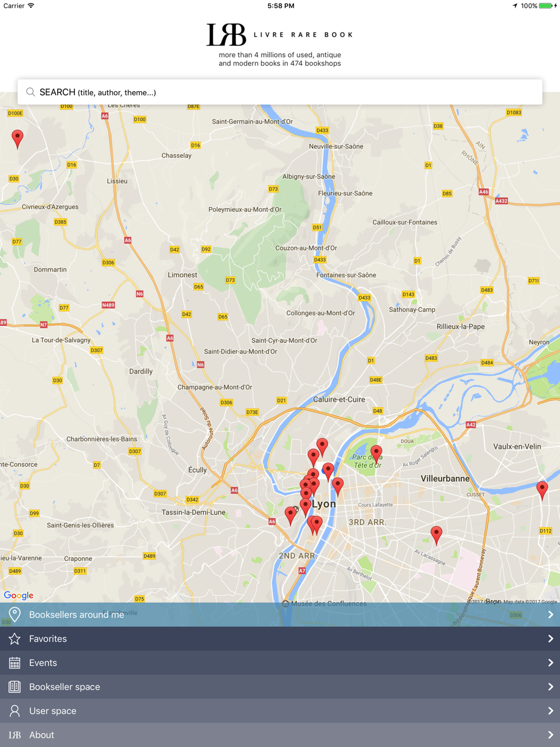This screenshot has width=560, height=747.
Task: Select the pin above Av Lacassagne
Action: point(436,535)
